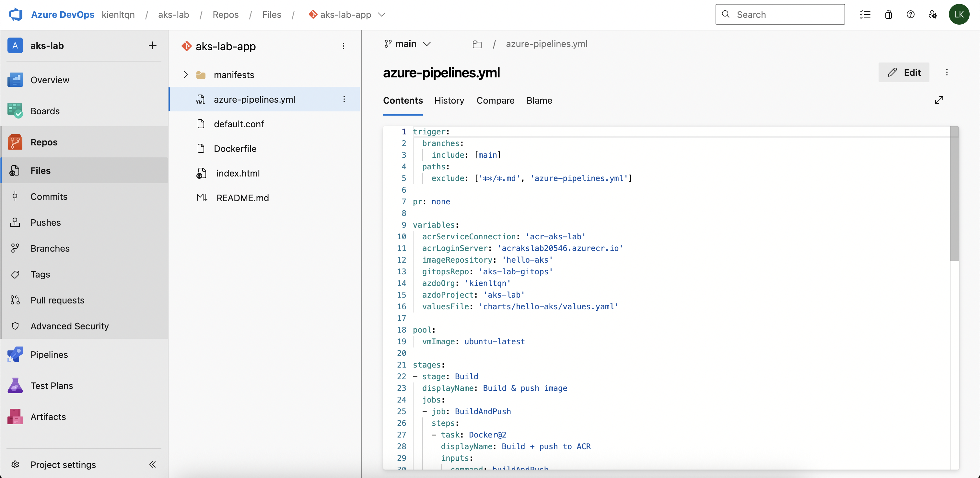This screenshot has height=478, width=980.
Task: Go to Files under Repos
Action: [84, 171]
